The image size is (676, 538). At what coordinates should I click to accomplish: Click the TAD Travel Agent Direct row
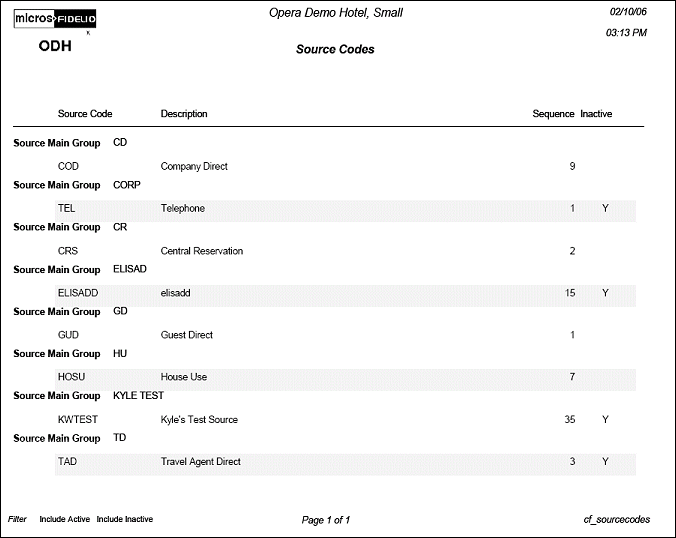(67, 462)
